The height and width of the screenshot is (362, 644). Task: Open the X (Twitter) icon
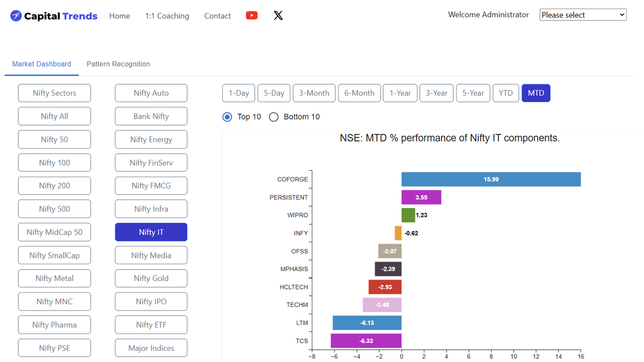pos(278,16)
